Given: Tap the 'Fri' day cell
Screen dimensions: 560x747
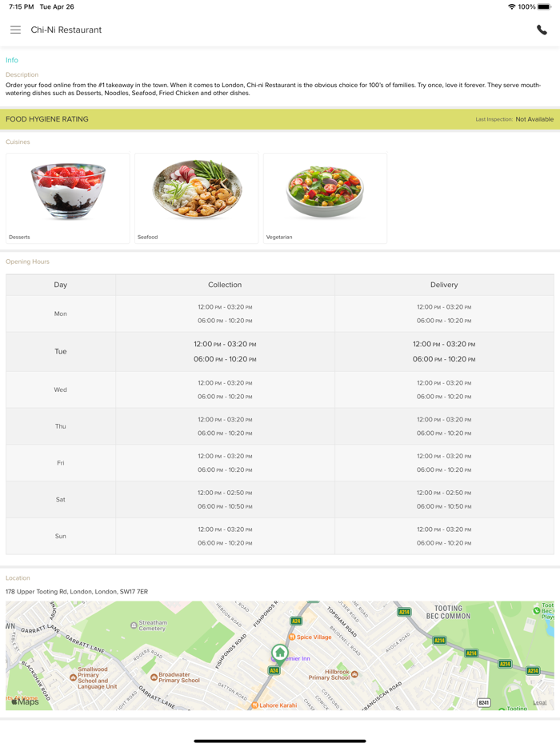Looking at the screenshot, I should (x=61, y=463).
